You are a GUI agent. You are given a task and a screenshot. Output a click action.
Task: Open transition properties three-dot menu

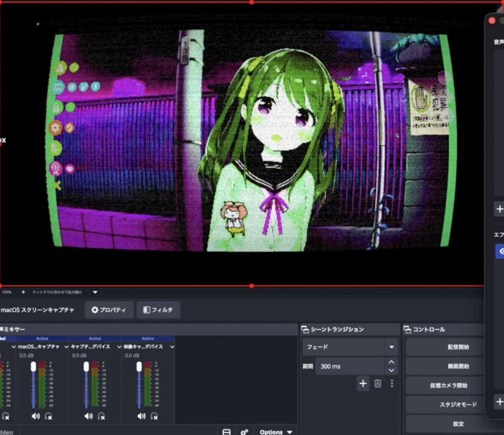tap(392, 384)
